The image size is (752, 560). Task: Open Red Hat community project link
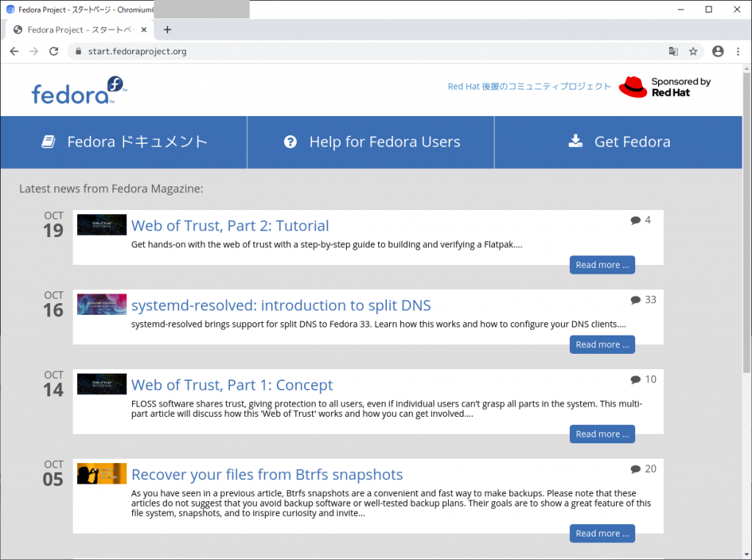[529, 87]
